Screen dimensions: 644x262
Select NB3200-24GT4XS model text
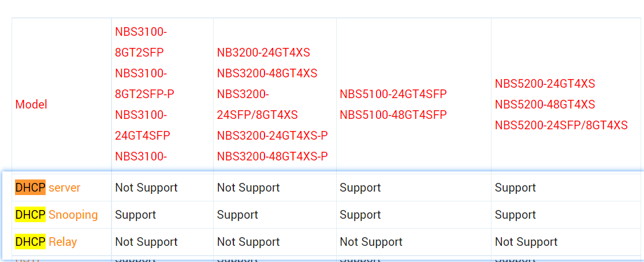coord(264,53)
